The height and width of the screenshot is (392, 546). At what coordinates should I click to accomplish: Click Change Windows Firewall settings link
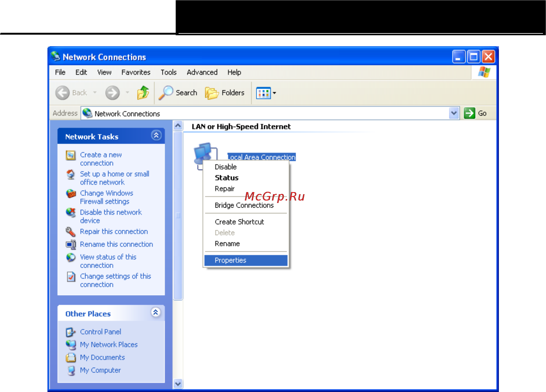tap(106, 197)
